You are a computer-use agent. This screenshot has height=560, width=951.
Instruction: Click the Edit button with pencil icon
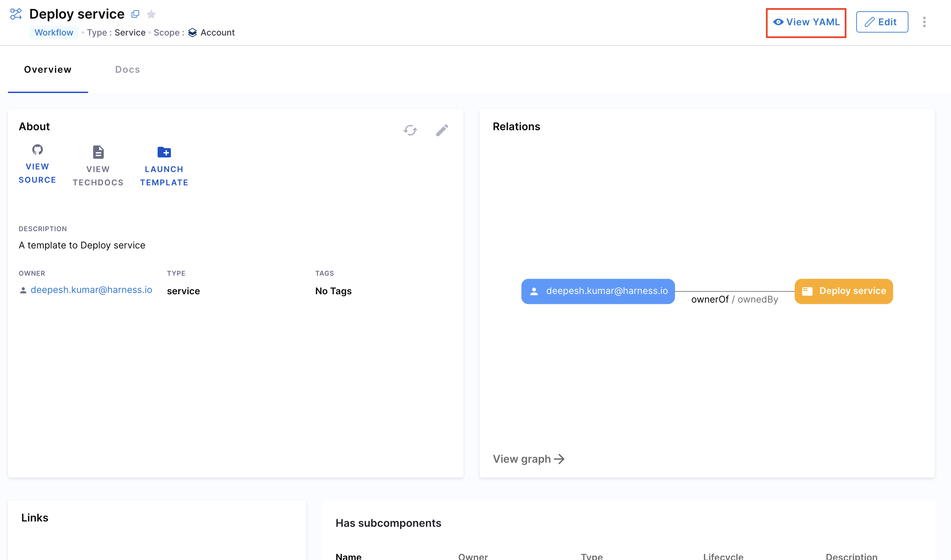882,22
